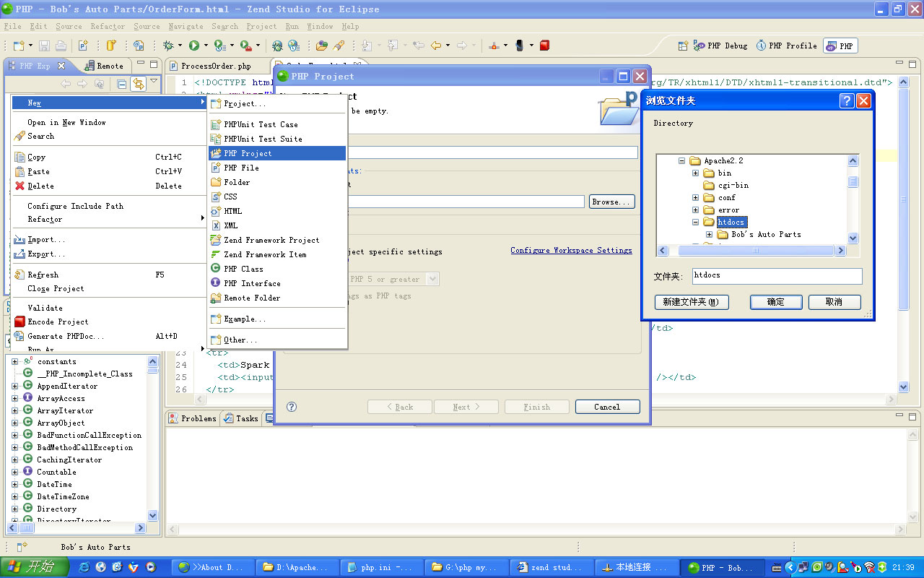Expand the conf folder node
This screenshot has height=578, width=924.
[695, 198]
